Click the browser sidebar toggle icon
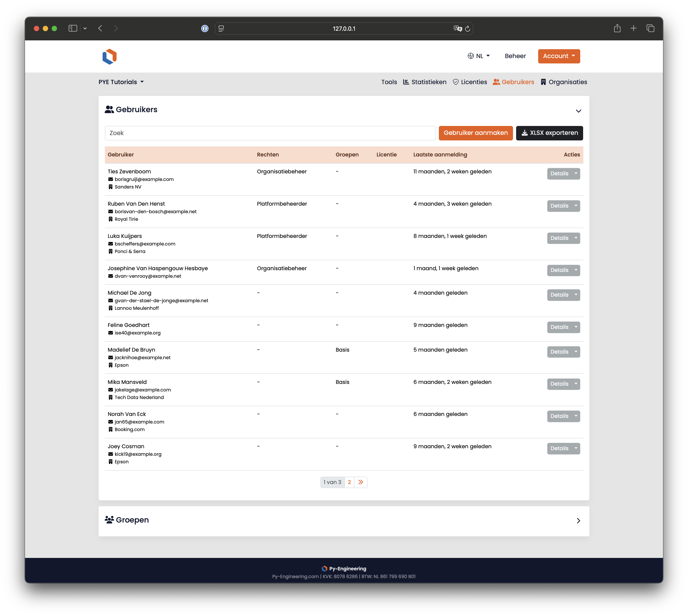This screenshot has height=616, width=688. point(73,28)
